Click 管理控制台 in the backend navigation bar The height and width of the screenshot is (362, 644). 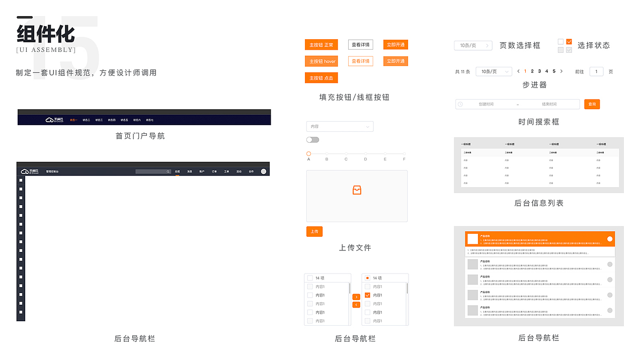tap(52, 171)
